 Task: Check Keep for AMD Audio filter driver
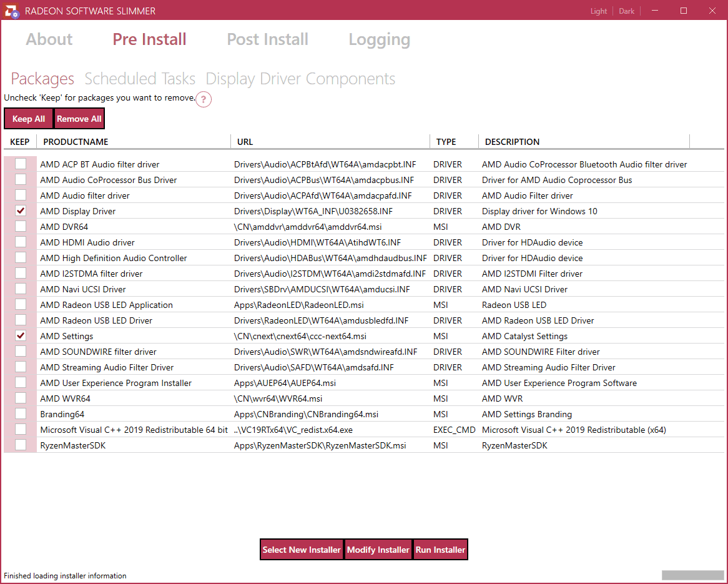pos(21,195)
